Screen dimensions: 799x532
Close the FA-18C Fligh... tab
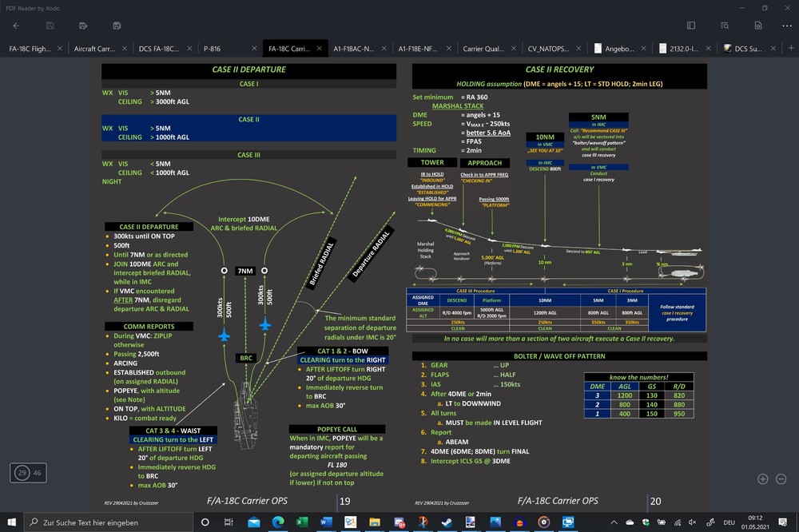60,49
